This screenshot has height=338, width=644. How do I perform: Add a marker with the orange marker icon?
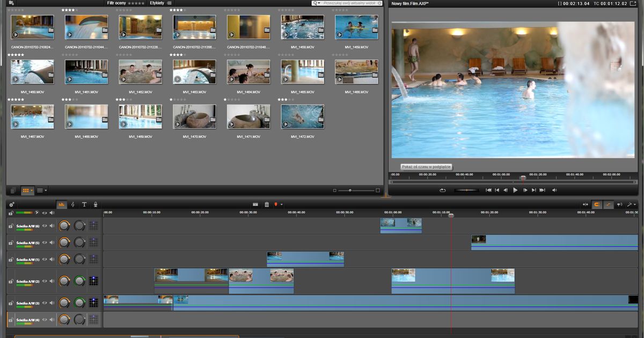point(276,204)
